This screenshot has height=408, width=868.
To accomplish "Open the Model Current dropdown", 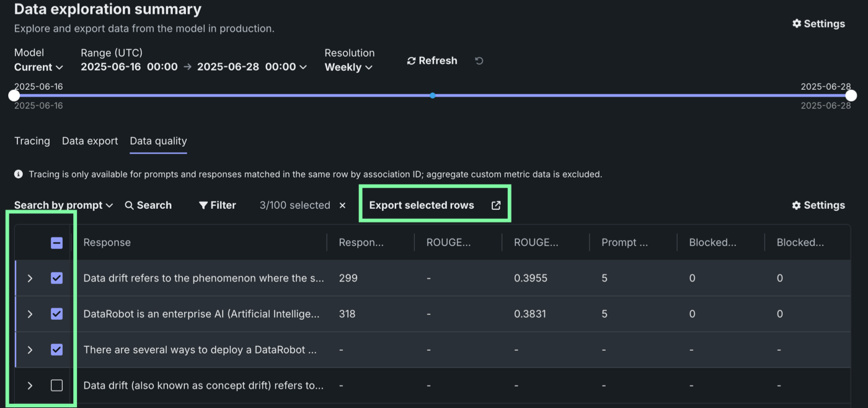I will pyautogui.click(x=38, y=67).
